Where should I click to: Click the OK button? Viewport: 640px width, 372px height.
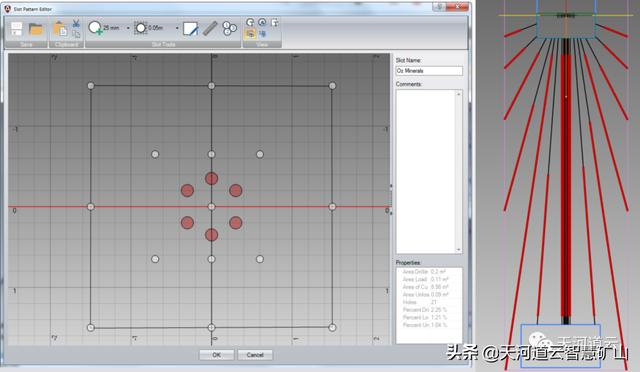(x=216, y=355)
